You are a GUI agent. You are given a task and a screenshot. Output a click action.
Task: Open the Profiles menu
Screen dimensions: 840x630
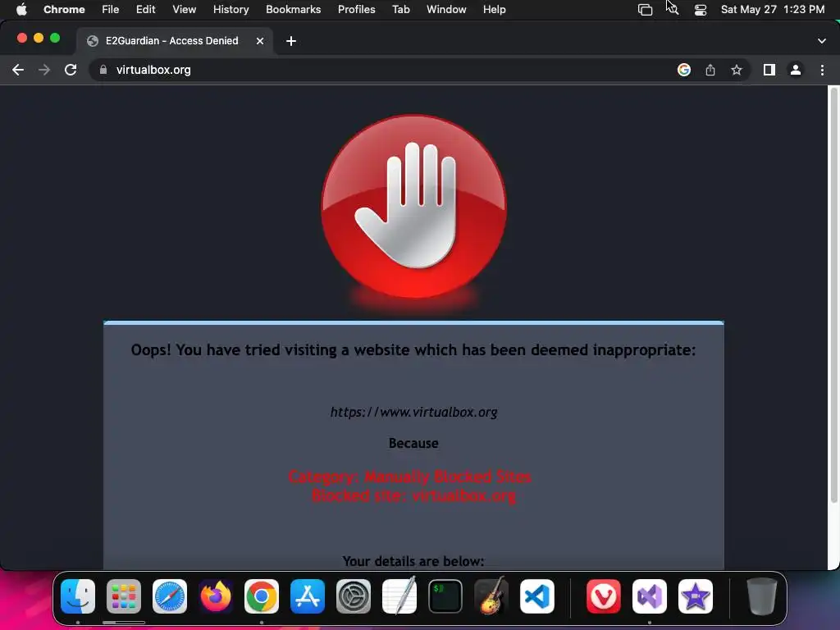(356, 9)
